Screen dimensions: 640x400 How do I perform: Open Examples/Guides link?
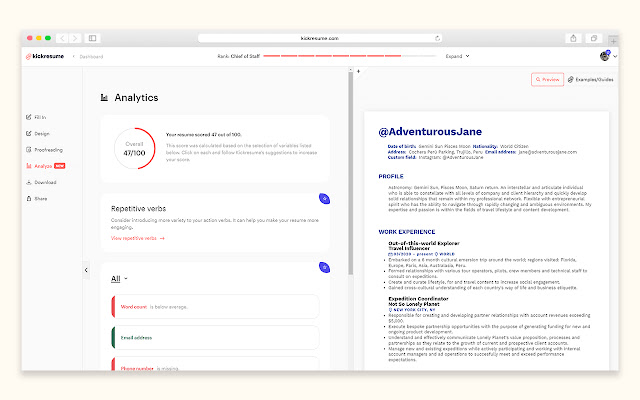tap(591, 80)
